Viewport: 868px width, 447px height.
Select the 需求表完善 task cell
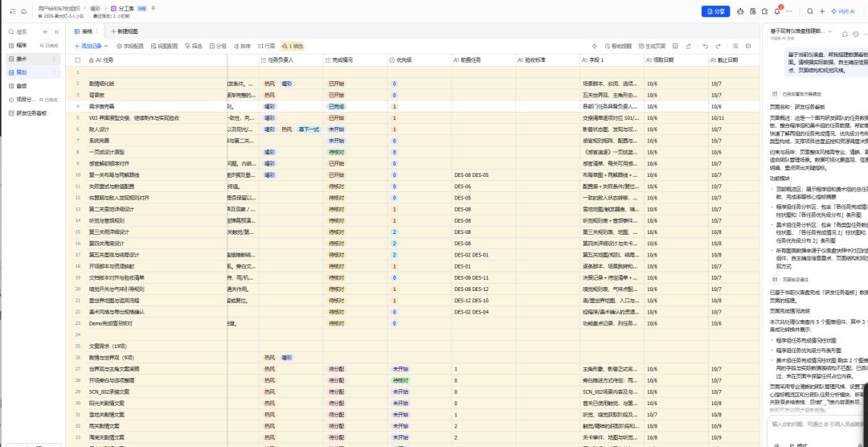click(x=156, y=106)
